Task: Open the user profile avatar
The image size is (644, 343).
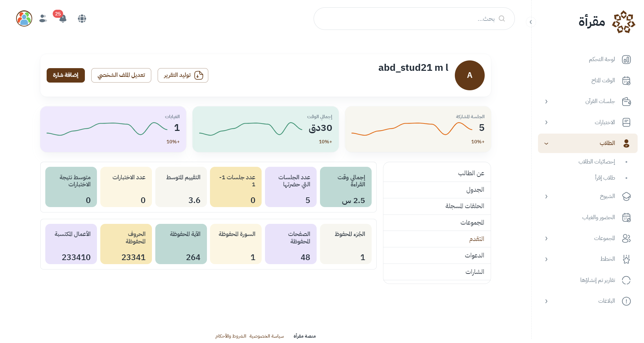Action: coord(24,18)
